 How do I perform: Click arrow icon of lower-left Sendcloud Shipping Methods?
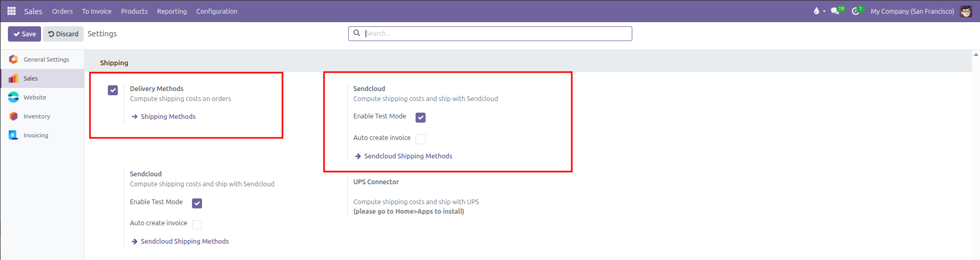(x=135, y=242)
